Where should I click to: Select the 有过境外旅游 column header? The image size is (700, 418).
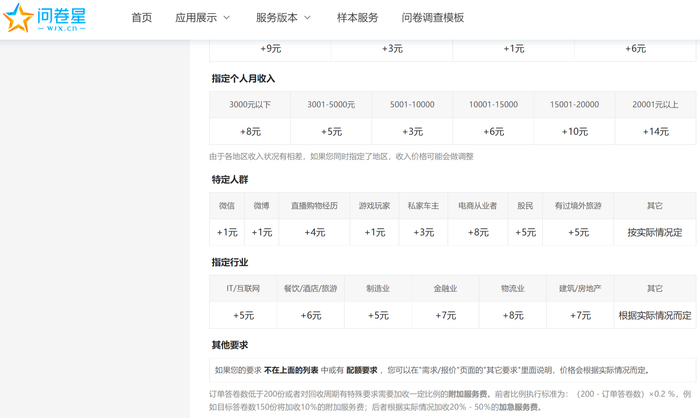[x=578, y=206]
